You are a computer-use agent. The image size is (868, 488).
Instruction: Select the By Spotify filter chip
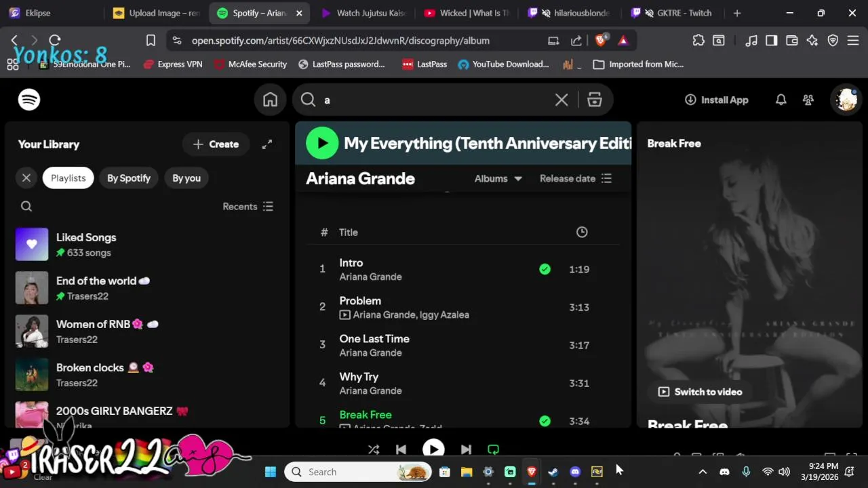tap(129, 178)
